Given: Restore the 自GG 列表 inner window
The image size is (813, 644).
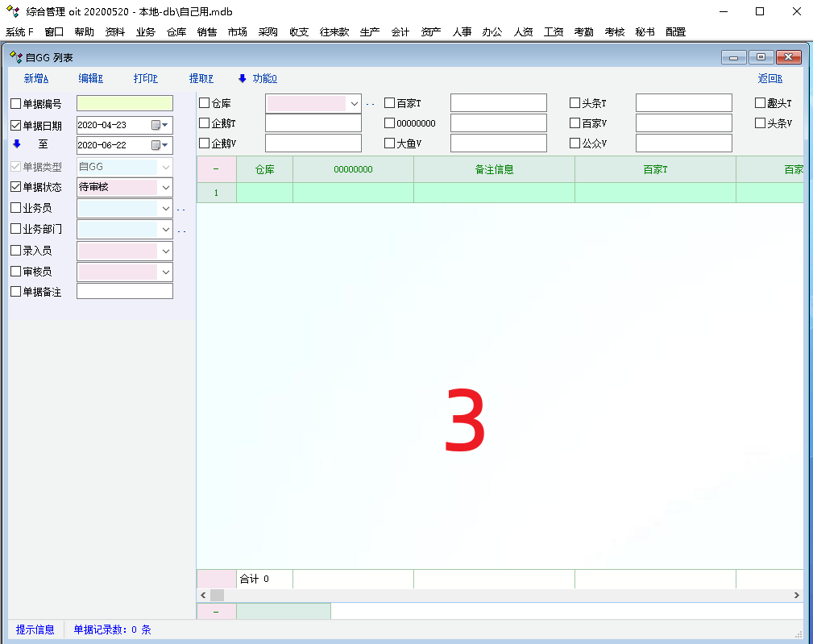Looking at the screenshot, I should click(760, 57).
